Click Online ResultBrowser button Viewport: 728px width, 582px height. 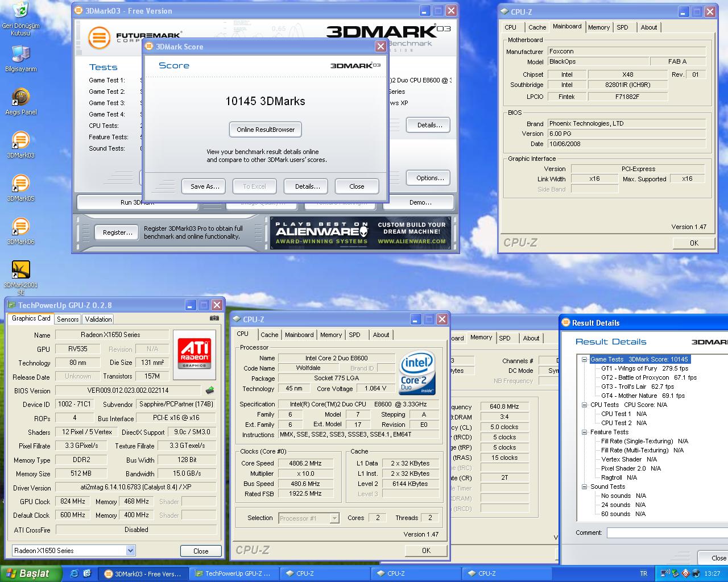(x=266, y=130)
